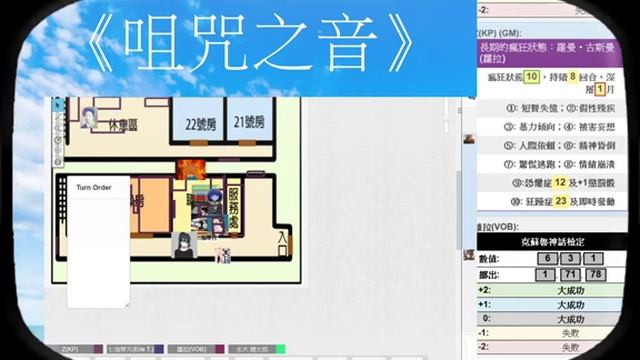Click the inline roll result 12
The height and width of the screenshot is (360, 640).
560,182
